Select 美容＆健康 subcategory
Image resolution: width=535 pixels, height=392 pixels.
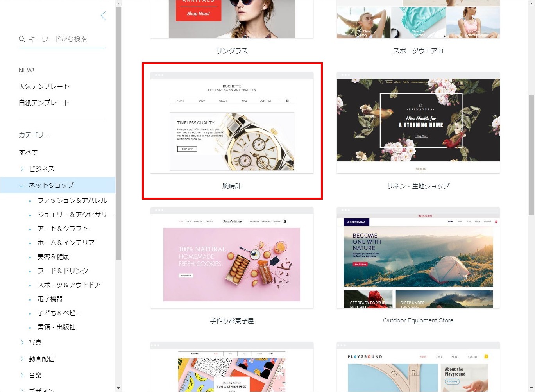click(x=53, y=257)
